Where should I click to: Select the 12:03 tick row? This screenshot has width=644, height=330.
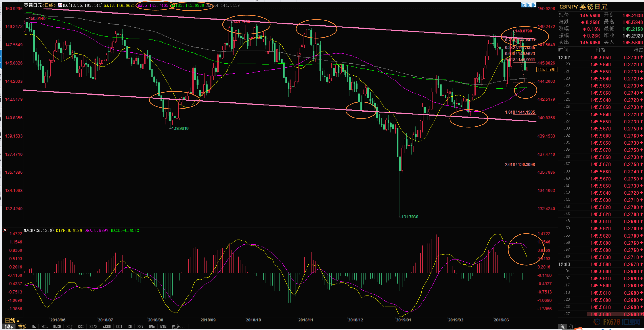(x=601, y=264)
